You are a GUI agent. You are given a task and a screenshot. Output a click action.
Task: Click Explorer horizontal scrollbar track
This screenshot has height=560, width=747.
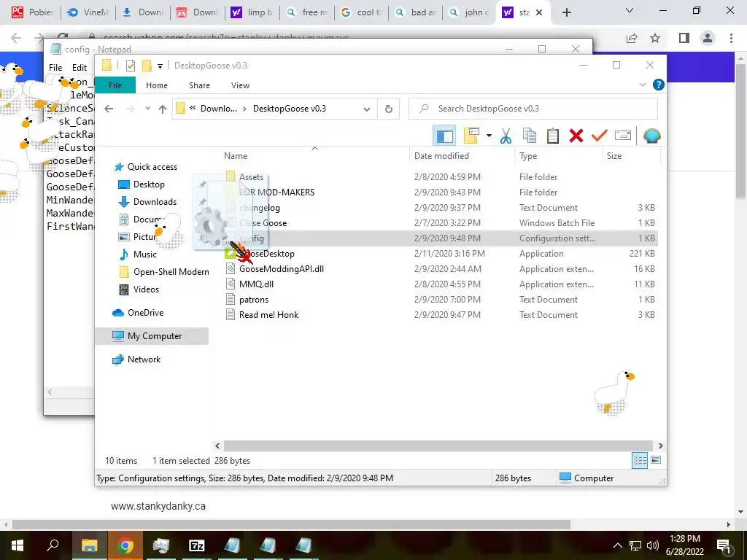pyautogui.click(x=438, y=446)
